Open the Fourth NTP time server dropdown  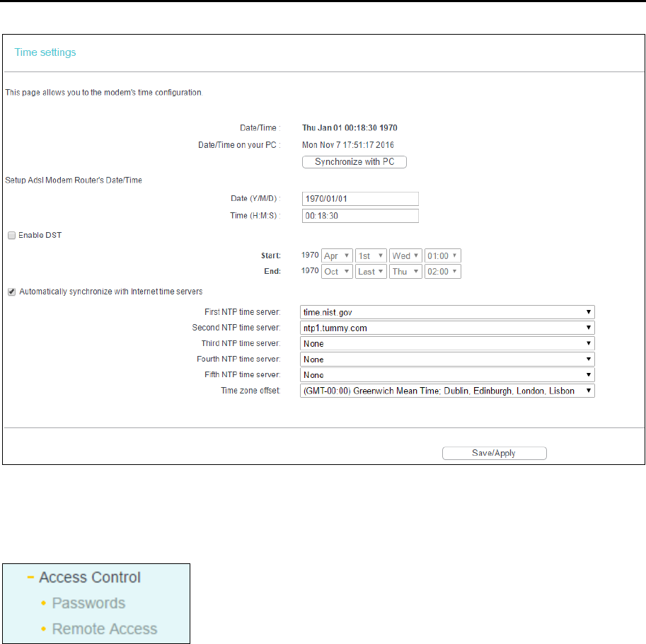[x=447, y=360]
